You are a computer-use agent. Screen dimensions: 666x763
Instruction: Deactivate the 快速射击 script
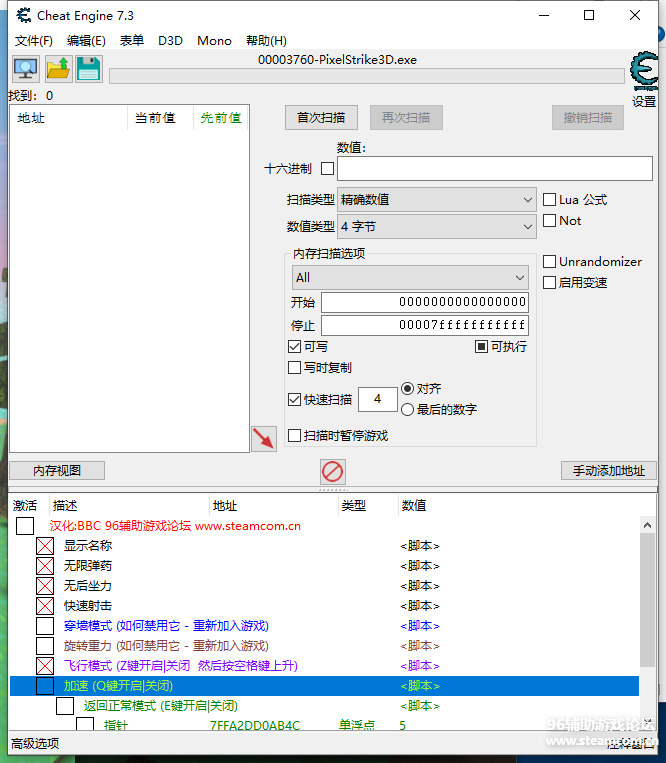[x=45, y=606]
